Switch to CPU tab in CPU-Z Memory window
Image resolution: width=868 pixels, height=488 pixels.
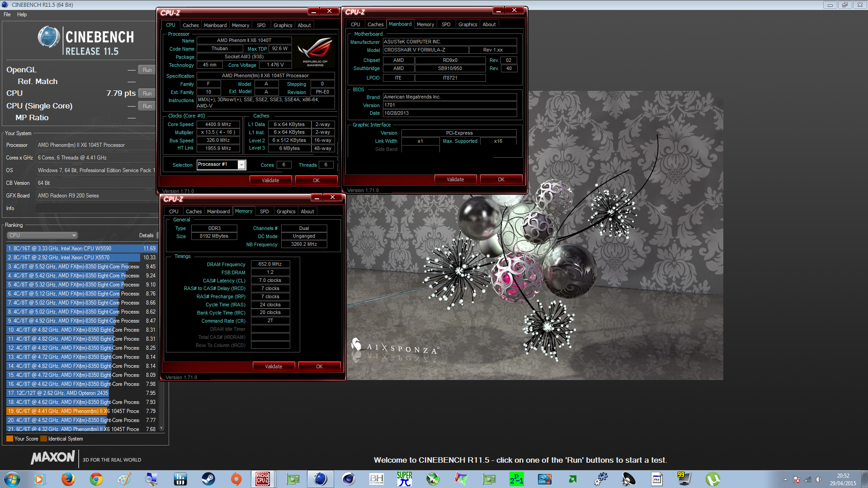coord(174,211)
